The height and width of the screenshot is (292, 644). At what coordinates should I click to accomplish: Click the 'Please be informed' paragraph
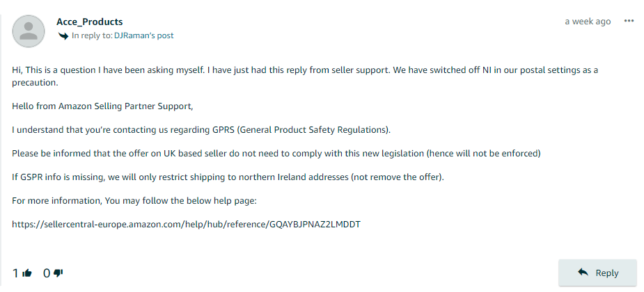276,154
